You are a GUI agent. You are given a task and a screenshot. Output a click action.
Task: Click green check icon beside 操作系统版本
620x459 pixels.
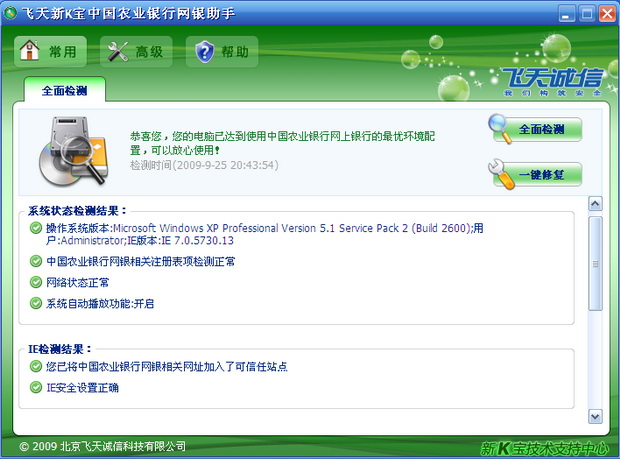click(37, 228)
